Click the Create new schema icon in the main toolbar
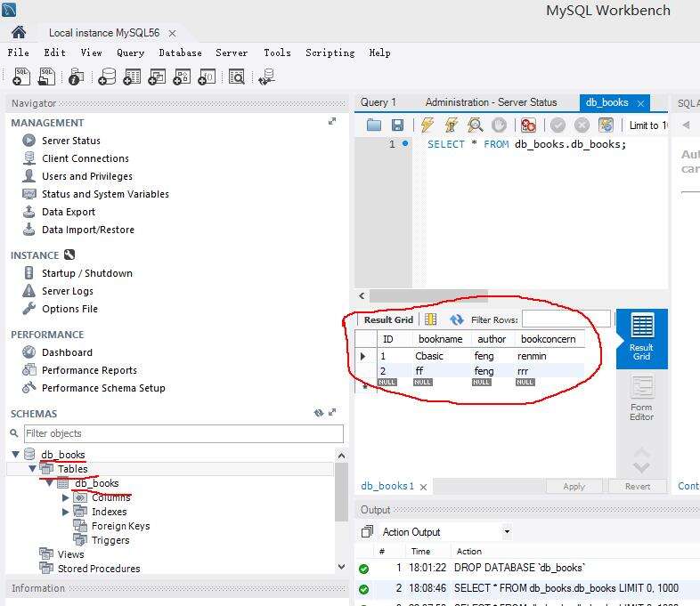Image resolution: width=700 pixels, height=606 pixels. (x=107, y=77)
